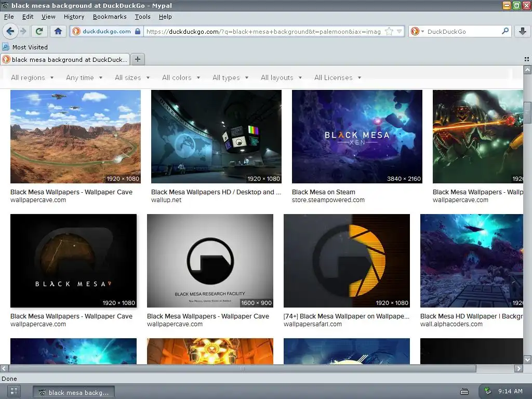Click the Black Mesa on Steam title
This screenshot has height=399, width=532.
324,192
